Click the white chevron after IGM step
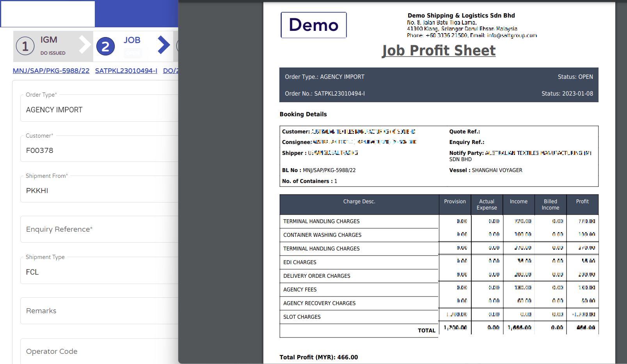The height and width of the screenshot is (364, 627). pyautogui.click(x=84, y=44)
